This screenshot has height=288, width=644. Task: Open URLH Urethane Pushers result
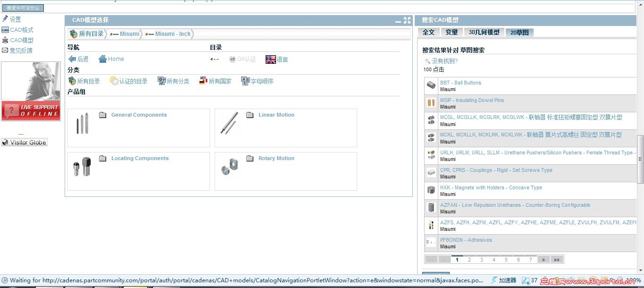coord(538,152)
